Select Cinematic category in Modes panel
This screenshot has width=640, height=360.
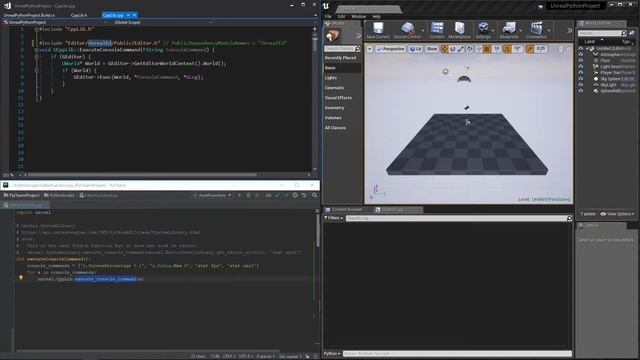click(334, 88)
